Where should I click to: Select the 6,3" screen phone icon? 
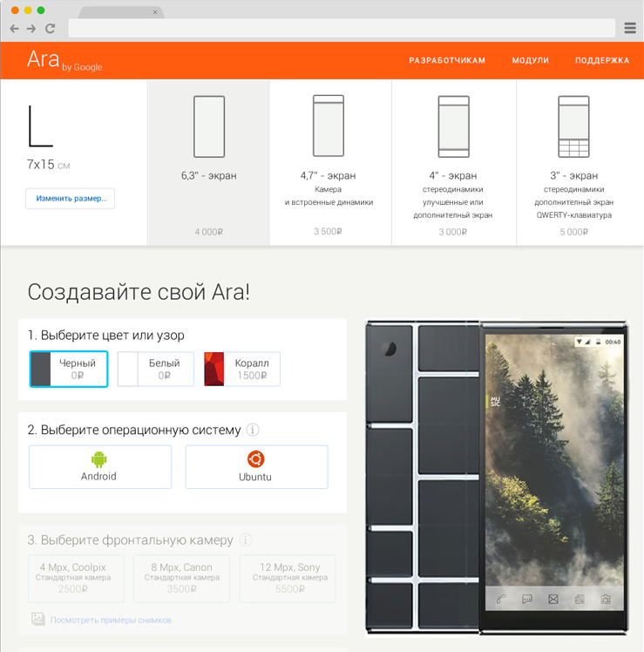tap(209, 126)
